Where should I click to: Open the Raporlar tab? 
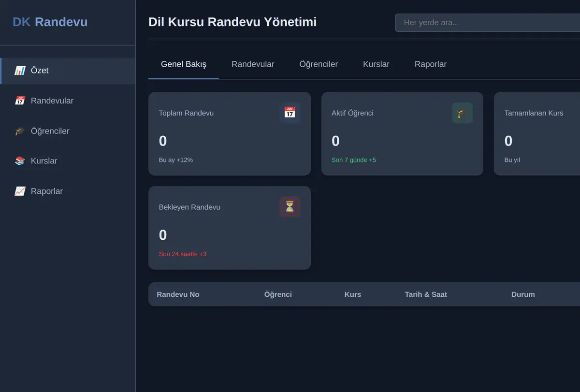[x=431, y=64]
